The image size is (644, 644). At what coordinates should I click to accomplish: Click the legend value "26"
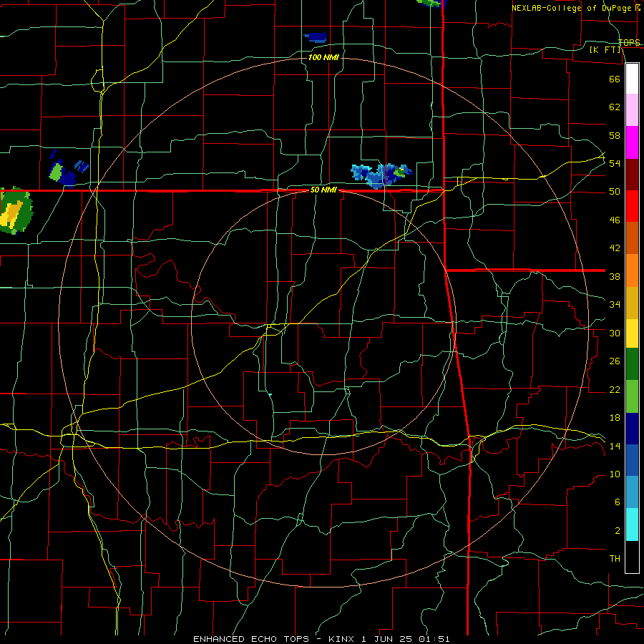pyautogui.click(x=615, y=361)
